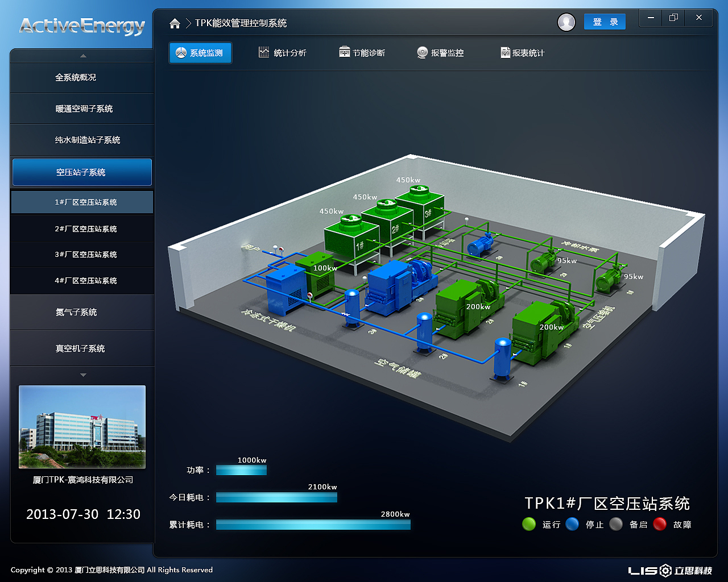
Task: Click the green 95kw pump 1#
Action: [x=610, y=280]
